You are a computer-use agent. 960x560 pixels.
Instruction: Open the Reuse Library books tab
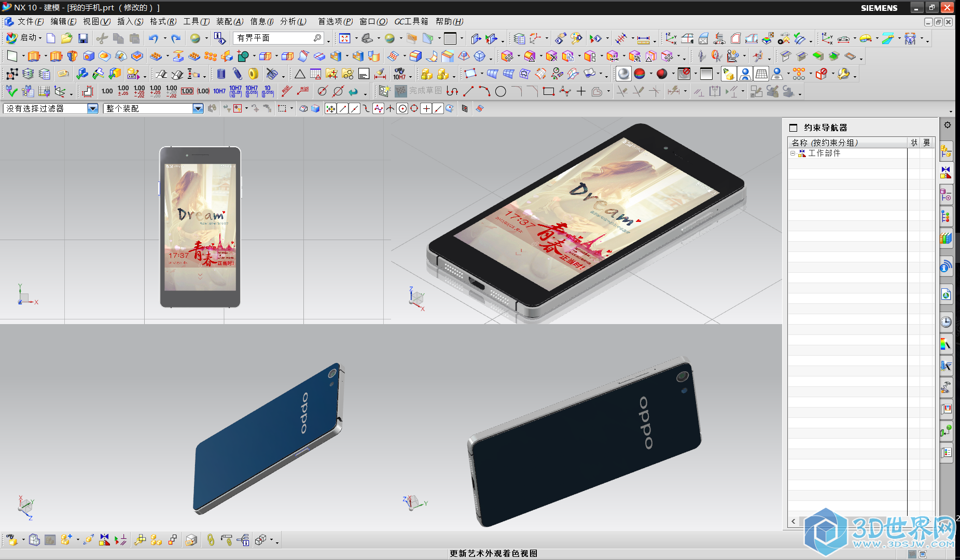click(946, 238)
